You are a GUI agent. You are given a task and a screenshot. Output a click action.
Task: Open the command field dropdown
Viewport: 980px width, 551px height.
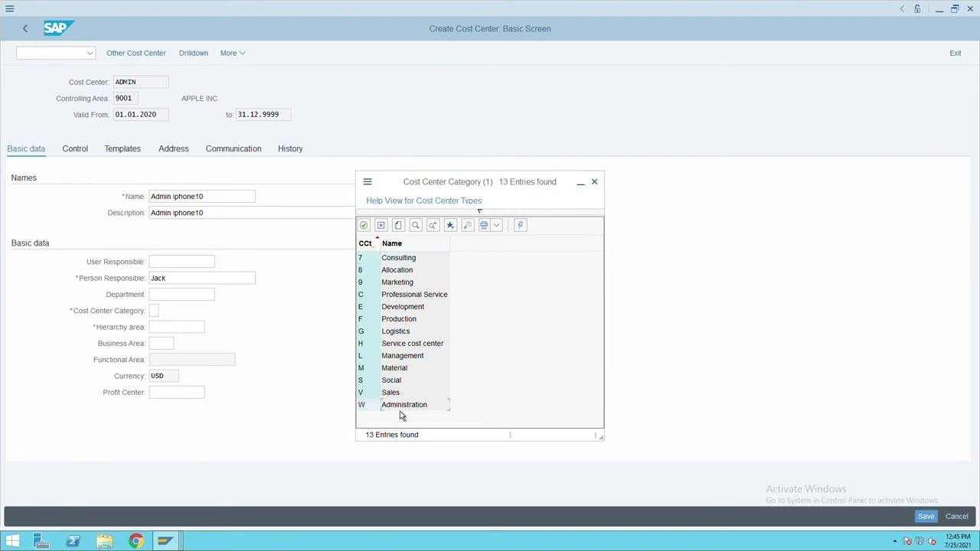(90, 53)
